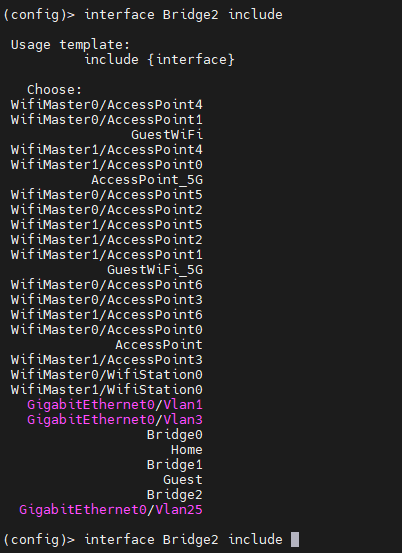Click the GigabitEthernet0/Vlan25 interface entry
402x553 pixels.
tap(111, 510)
